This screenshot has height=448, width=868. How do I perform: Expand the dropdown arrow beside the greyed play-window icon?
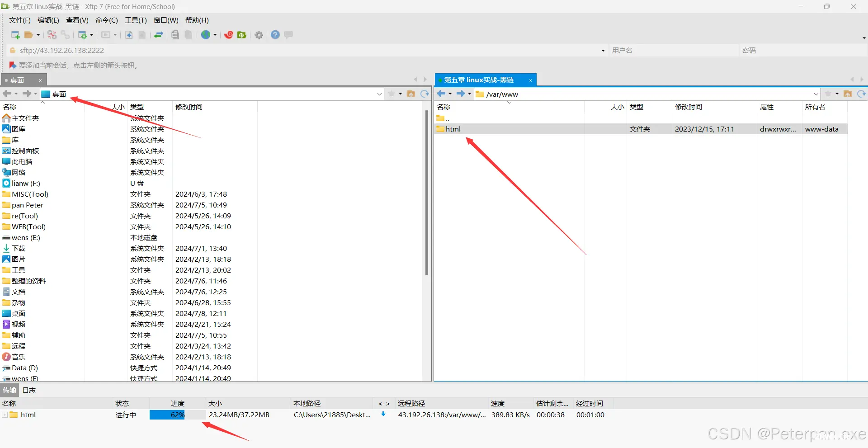[x=115, y=35]
